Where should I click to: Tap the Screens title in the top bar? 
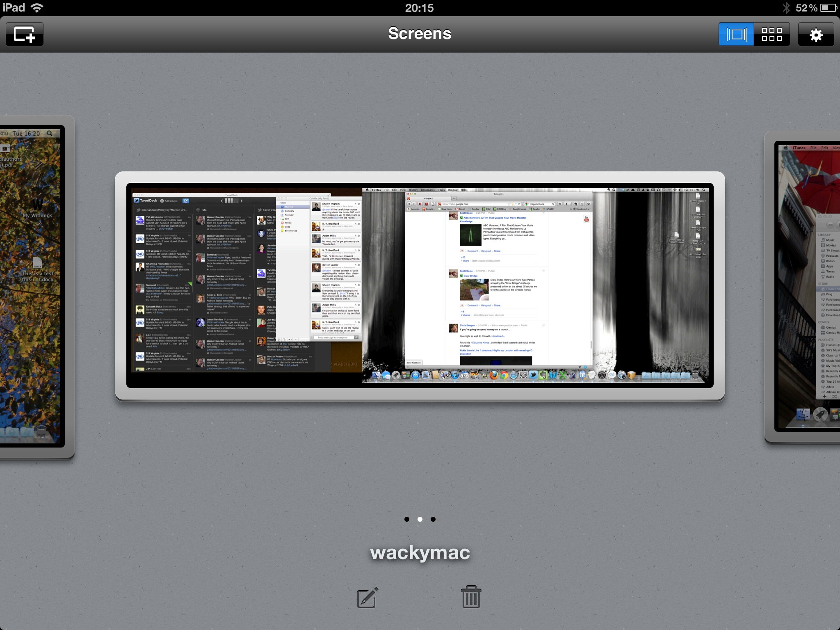click(420, 33)
